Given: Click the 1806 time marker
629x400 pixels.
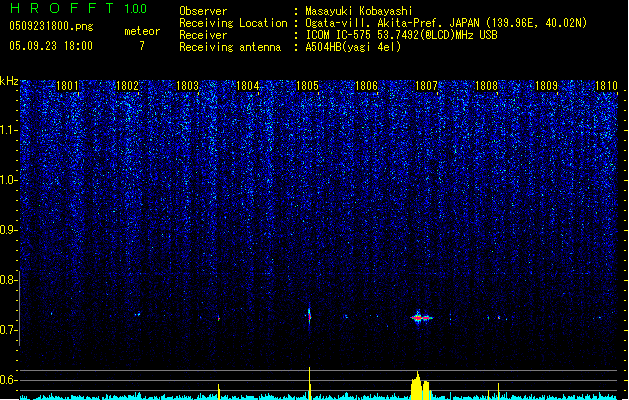Looking at the screenshot, I should pos(367,86).
